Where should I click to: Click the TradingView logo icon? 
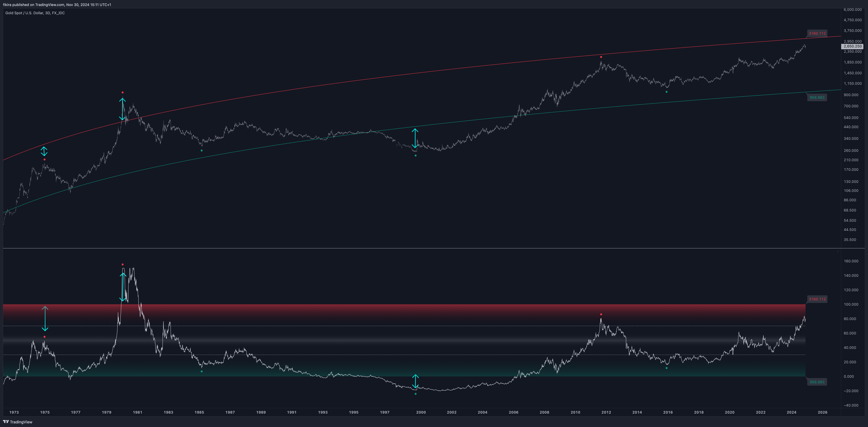6,422
